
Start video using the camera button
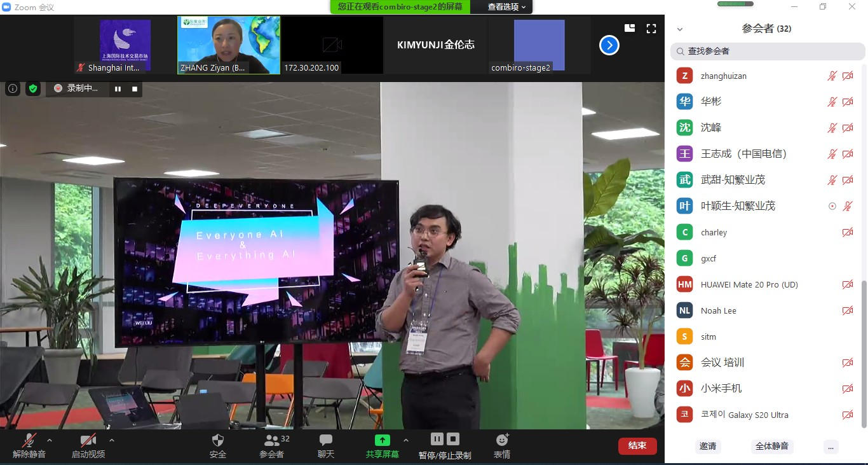[x=88, y=440]
